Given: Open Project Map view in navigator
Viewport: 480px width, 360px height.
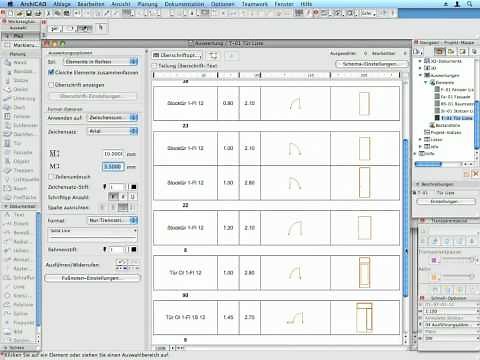Looking at the screenshot, I should (x=439, y=52).
